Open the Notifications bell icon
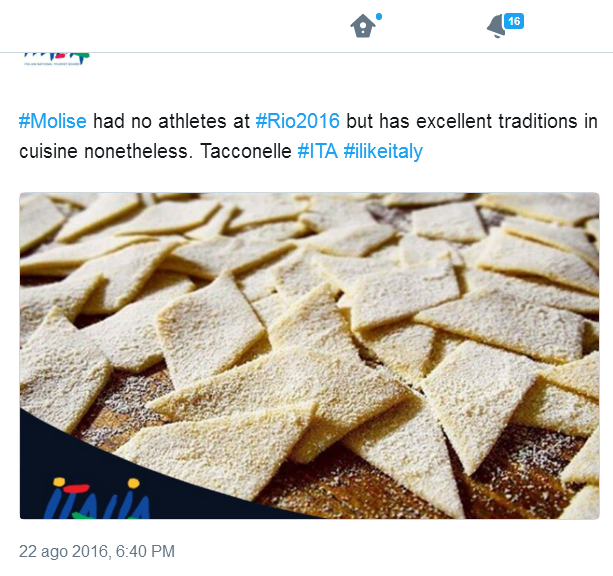Viewport: 613px width, 576px height. pyautogui.click(x=496, y=28)
